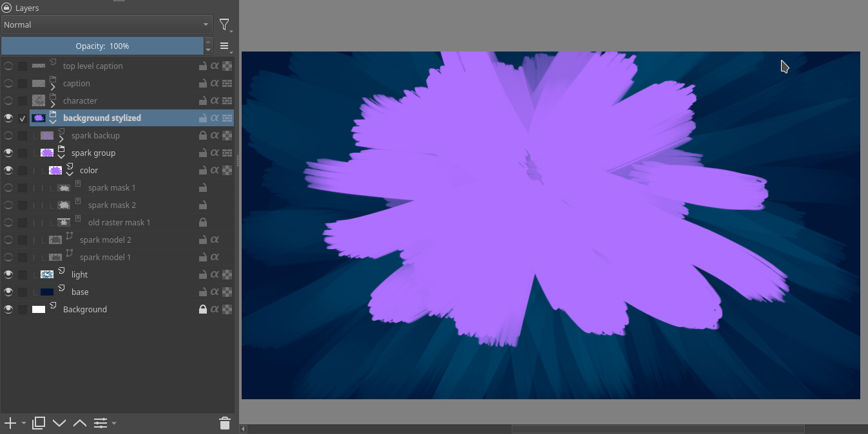Open the layer properties sliders icon
The height and width of the screenshot is (434, 868).
point(101,423)
